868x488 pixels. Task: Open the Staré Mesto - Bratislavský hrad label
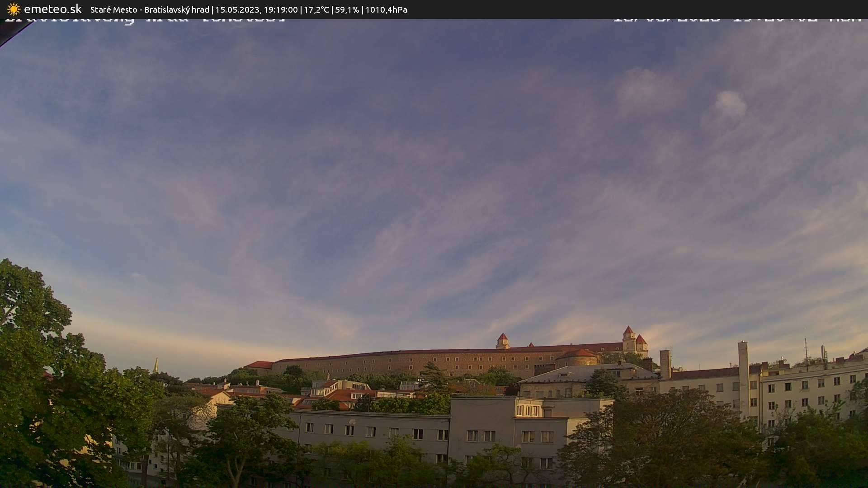click(150, 9)
